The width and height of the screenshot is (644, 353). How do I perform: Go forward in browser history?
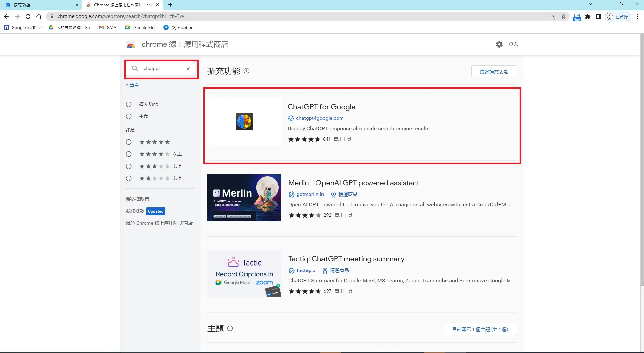17,16
